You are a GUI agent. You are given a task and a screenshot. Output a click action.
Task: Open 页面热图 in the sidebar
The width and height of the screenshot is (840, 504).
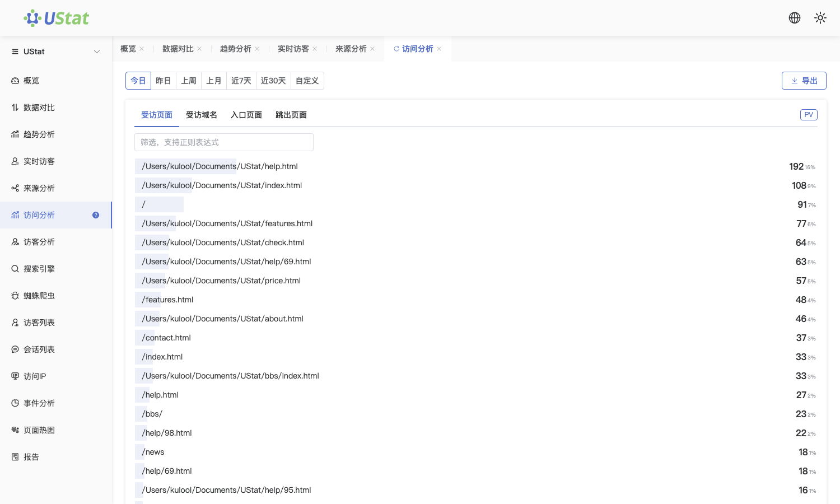click(56, 430)
